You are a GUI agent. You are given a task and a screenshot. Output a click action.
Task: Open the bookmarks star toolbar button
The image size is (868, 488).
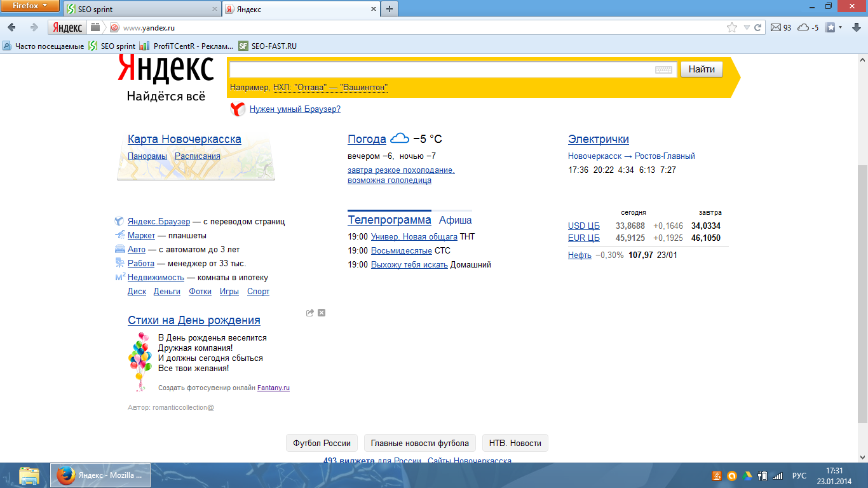point(831,27)
